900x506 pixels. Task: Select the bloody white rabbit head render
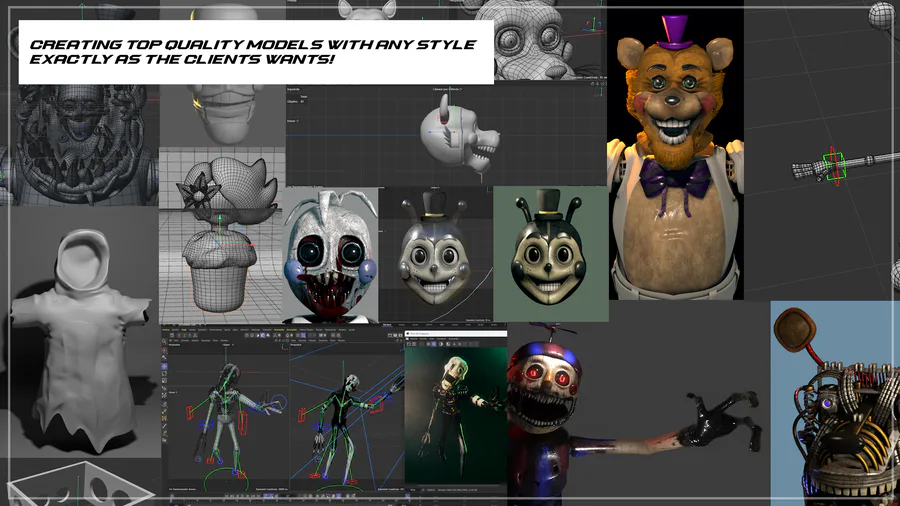tap(331, 255)
